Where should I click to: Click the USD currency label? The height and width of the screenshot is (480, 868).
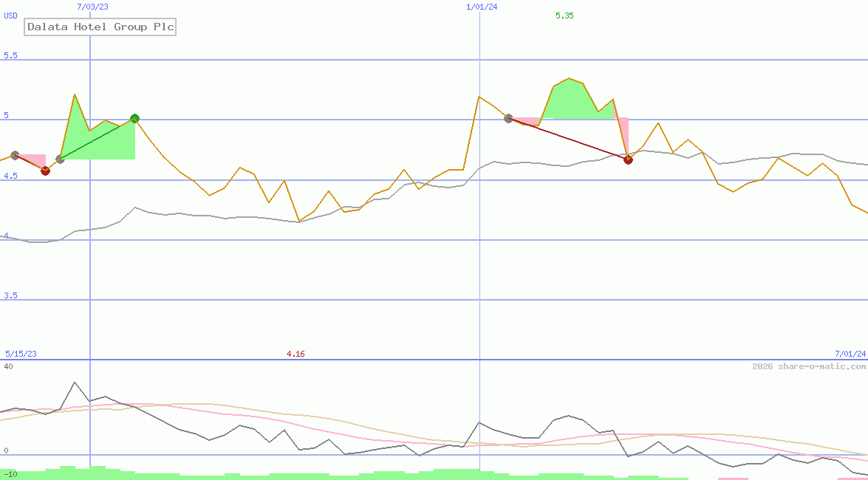[10, 16]
